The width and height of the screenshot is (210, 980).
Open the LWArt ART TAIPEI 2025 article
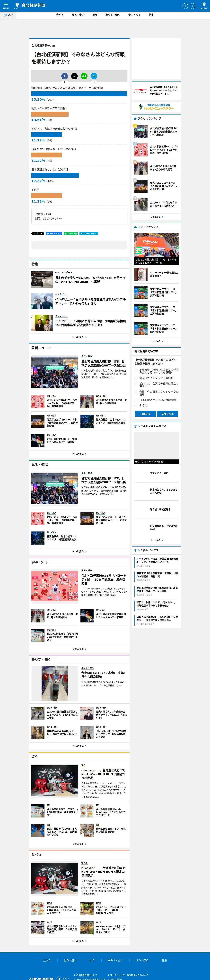90,280
